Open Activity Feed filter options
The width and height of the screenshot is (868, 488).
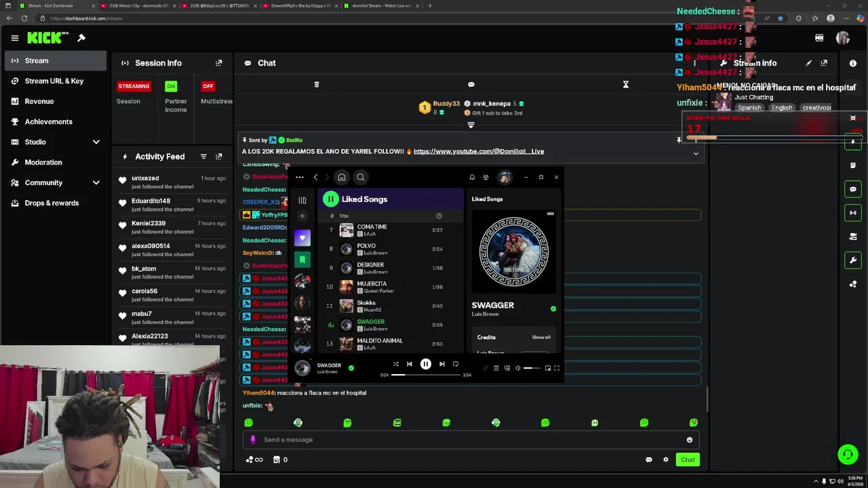(x=203, y=157)
